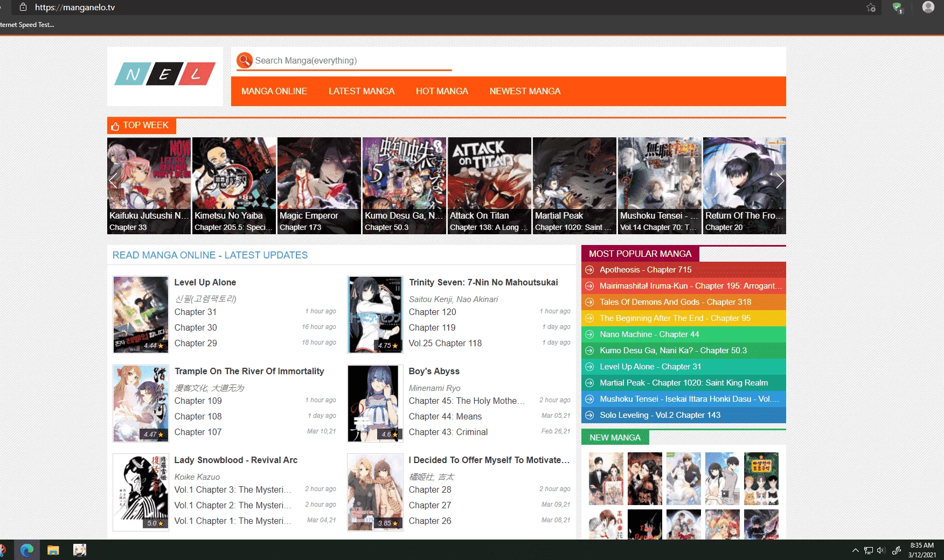Open Microsoft Edge from the taskbar
Viewport: 944px width, 560px height.
click(27, 550)
